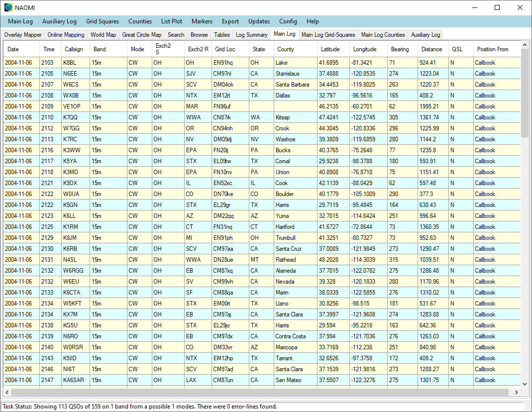Select callsign K8BL cell
The height and width of the screenshot is (412, 532).
pyautogui.click(x=76, y=63)
